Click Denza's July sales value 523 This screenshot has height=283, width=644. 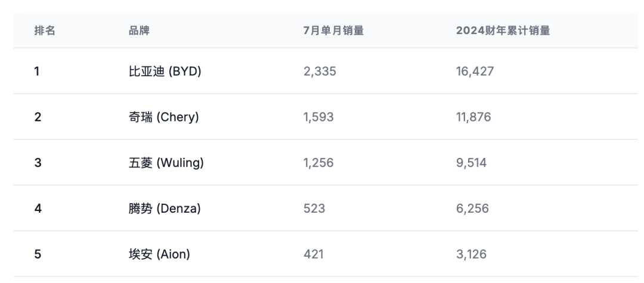coord(314,209)
